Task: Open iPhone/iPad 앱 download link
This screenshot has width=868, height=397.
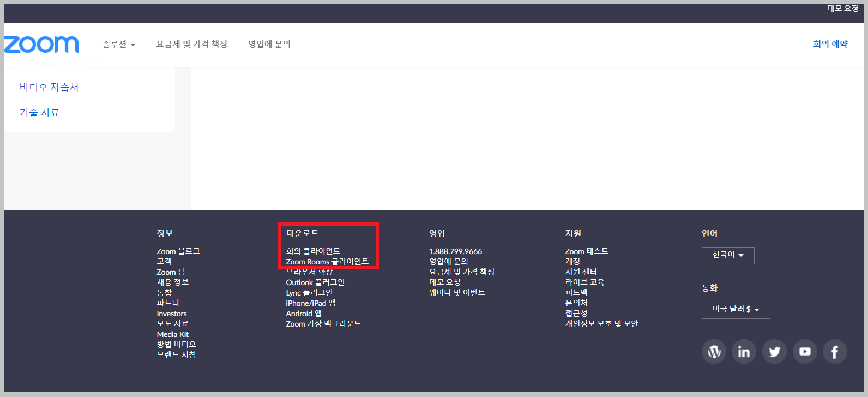Action: (311, 303)
